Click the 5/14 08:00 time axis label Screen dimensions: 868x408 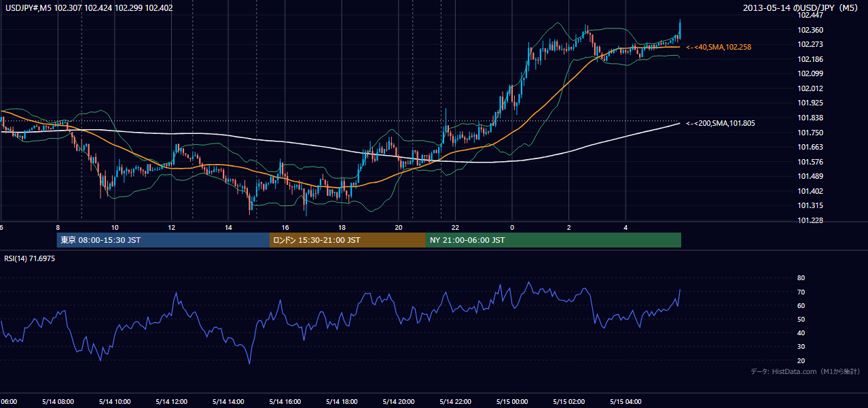(58, 402)
